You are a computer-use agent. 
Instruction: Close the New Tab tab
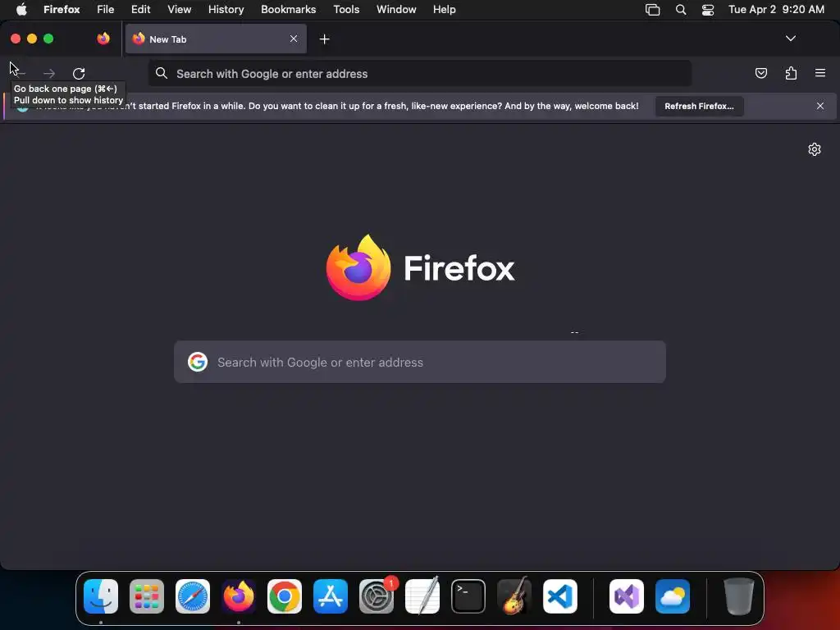pos(294,39)
